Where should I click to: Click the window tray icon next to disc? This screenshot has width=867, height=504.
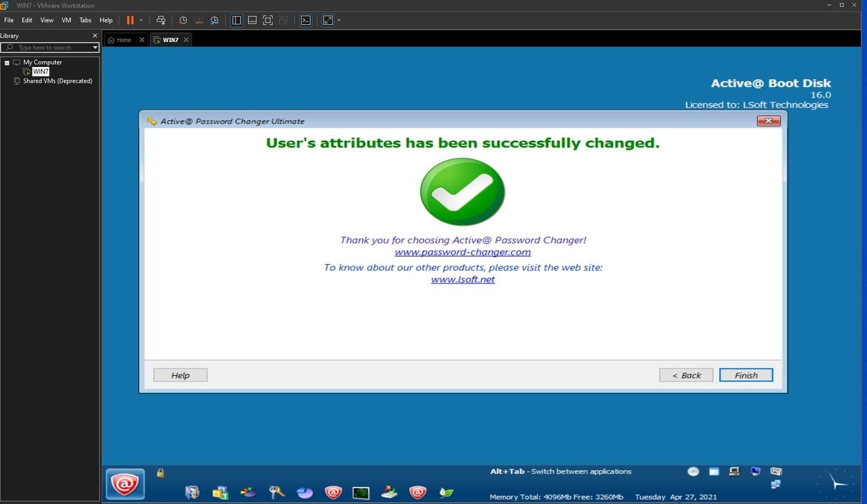(x=714, y=471)
